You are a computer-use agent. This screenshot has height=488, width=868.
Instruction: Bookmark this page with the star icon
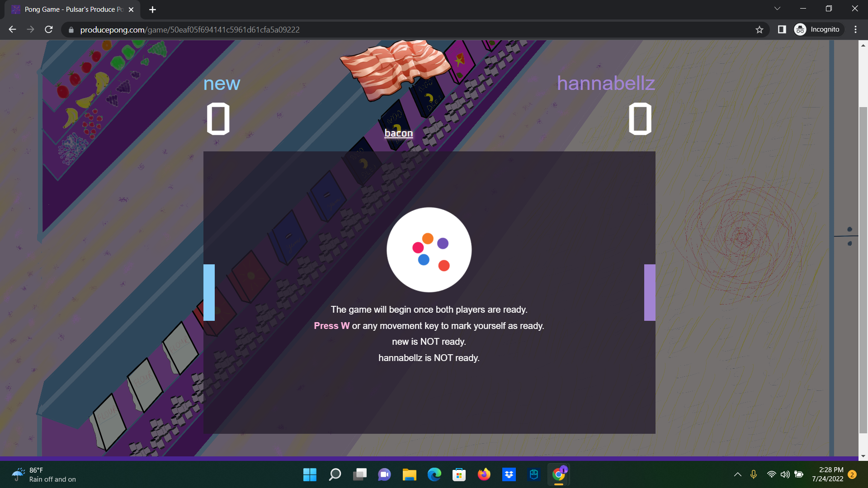(759, 29)
